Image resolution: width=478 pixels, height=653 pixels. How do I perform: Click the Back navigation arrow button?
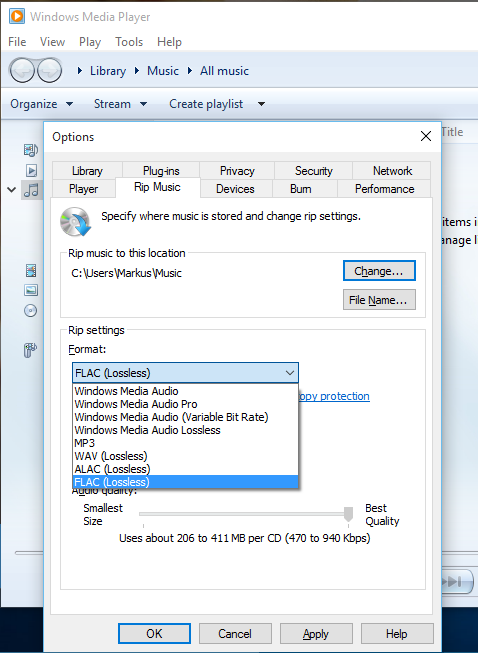tap(22, 71)
